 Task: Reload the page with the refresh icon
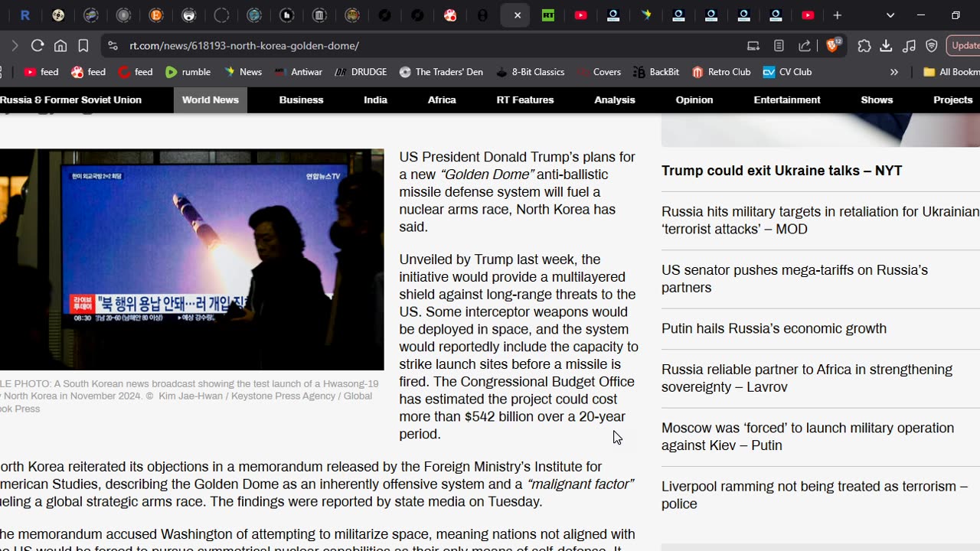click(37, 46)
